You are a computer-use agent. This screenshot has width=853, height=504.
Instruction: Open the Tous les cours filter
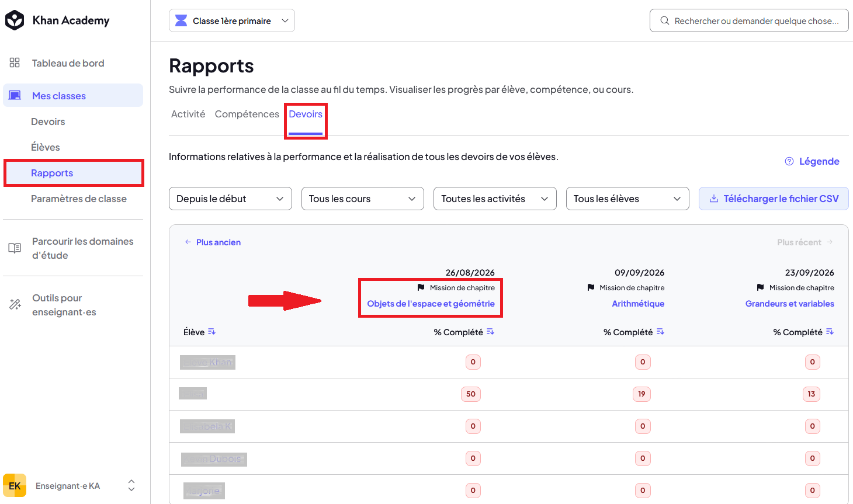point(363,199)
